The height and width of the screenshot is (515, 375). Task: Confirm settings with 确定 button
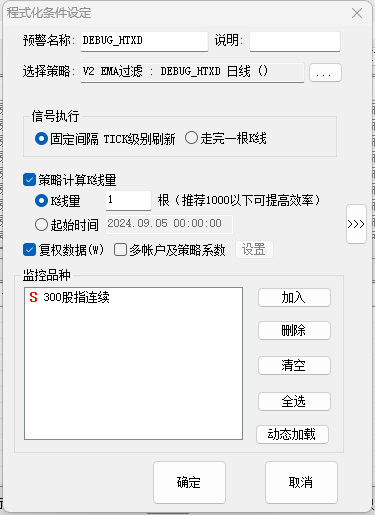point(189,482)
